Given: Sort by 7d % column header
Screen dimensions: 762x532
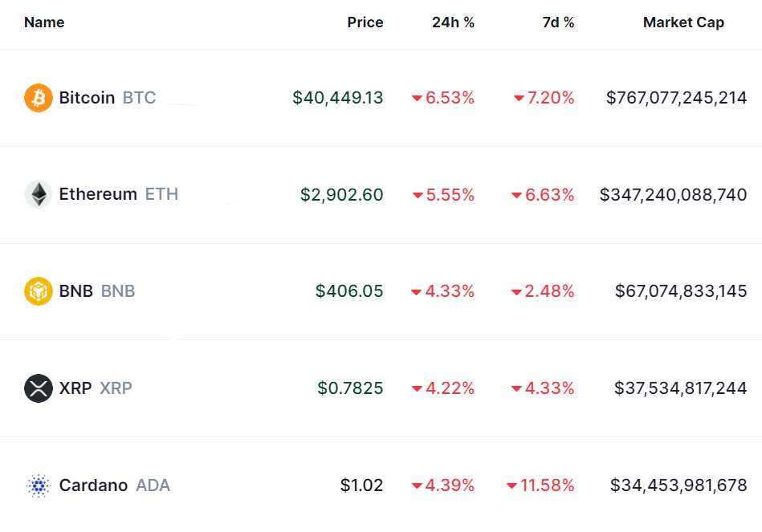Looking at the screenshot, I should click(x=558, y=22).
